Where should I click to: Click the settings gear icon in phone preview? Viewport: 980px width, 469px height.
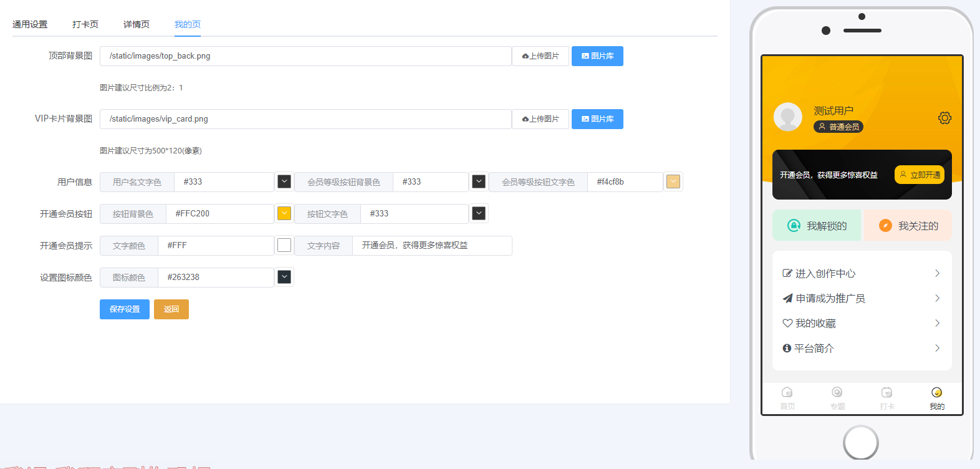coord(944,118)
